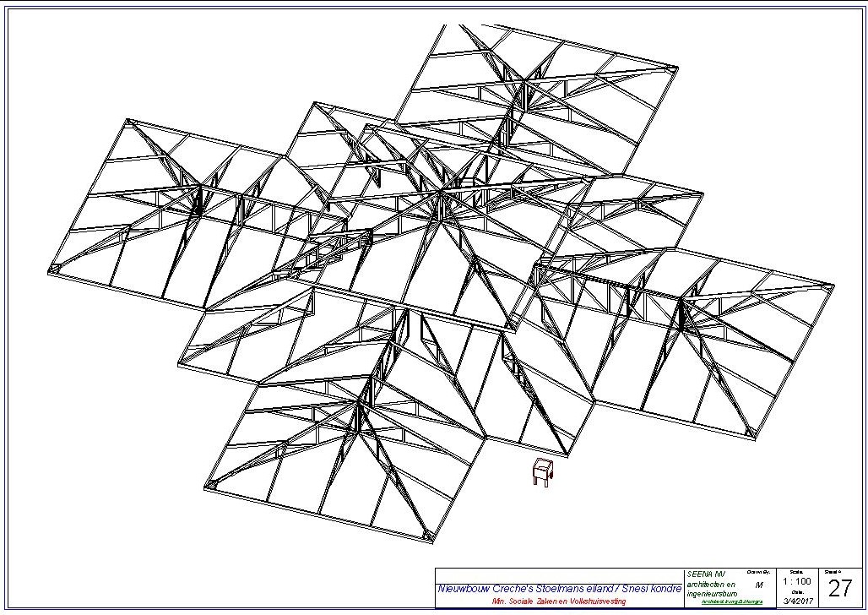Screen dimensions: 868x615
Task: Click the apex of the far-left roof truss
Action: click(200, 188)
